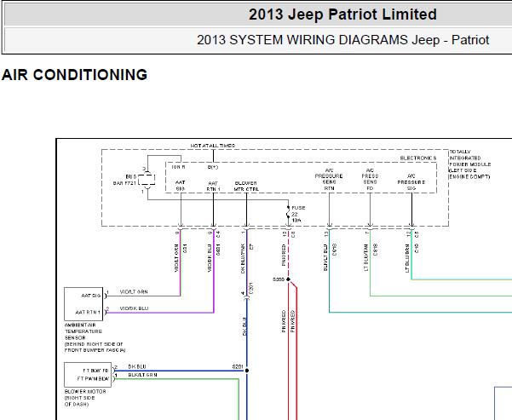Viewport: 512px width, 420px height.
Task: Click "BLOWER MTR CTRL" in the power module
Action: point(246,187)
